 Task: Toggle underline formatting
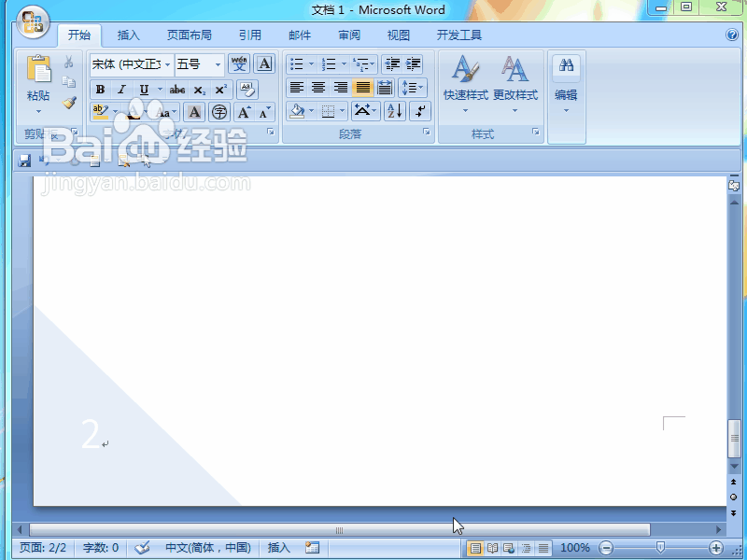point(143,89)
